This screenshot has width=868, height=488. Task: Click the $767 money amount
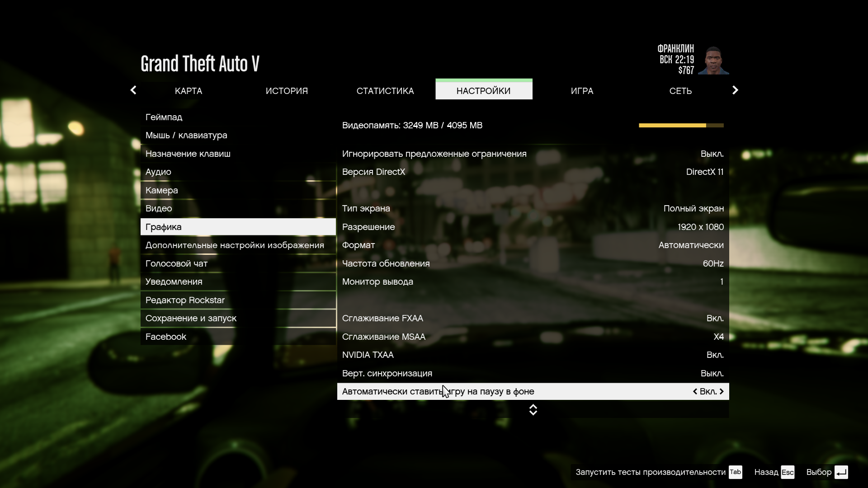coord(686,70)
